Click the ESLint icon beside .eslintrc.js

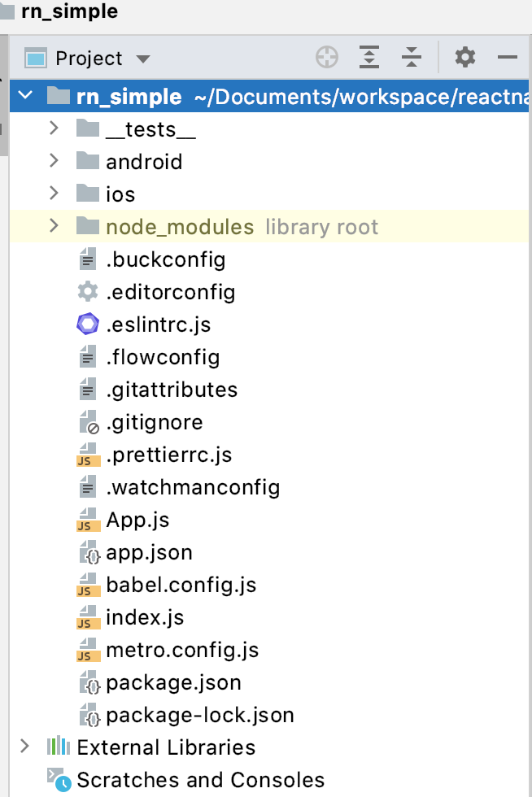coord(87,324)
